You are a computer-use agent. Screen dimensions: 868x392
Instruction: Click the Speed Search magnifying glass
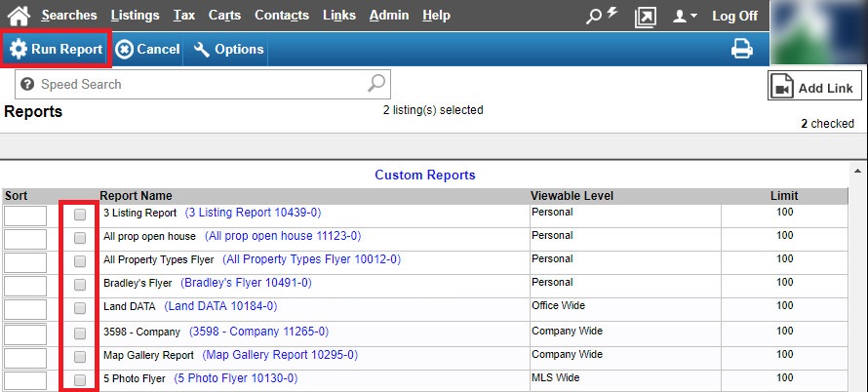(x=377, y=84)
